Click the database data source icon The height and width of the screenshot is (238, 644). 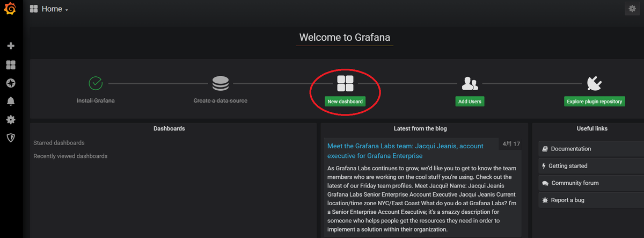click(x=220, y=83)
